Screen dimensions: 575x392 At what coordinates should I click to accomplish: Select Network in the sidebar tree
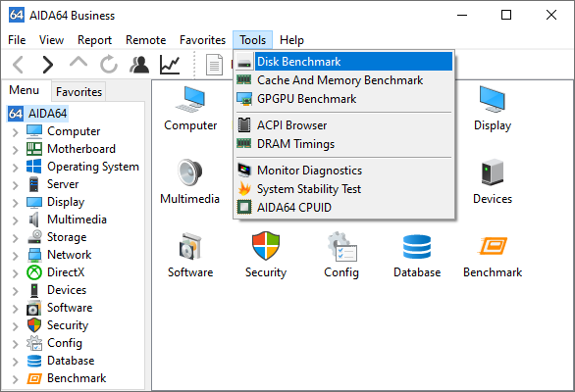click(59, 255)
